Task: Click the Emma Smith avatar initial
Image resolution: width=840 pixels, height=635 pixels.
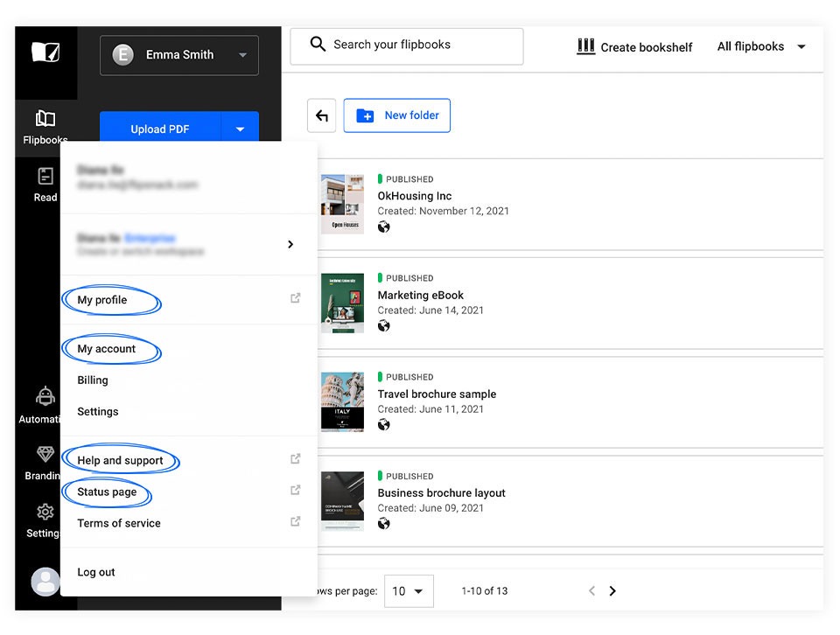Action: click(x=122, y=54)
